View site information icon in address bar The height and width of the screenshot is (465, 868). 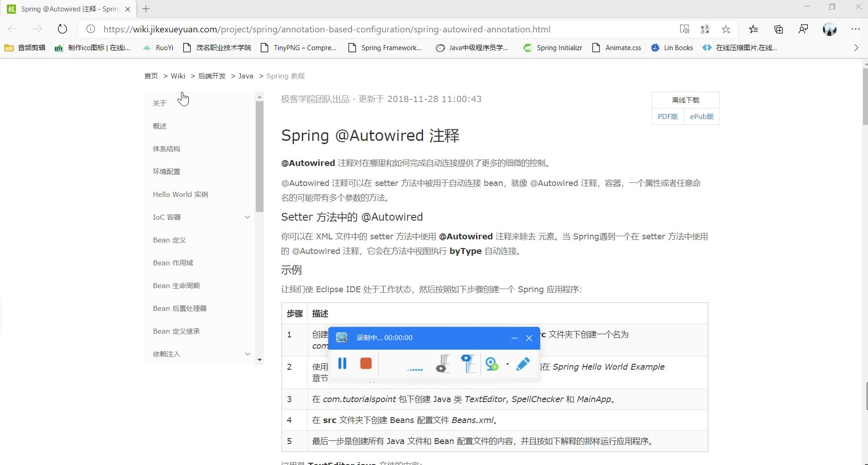pyautogui.click(x=91, y=29)
